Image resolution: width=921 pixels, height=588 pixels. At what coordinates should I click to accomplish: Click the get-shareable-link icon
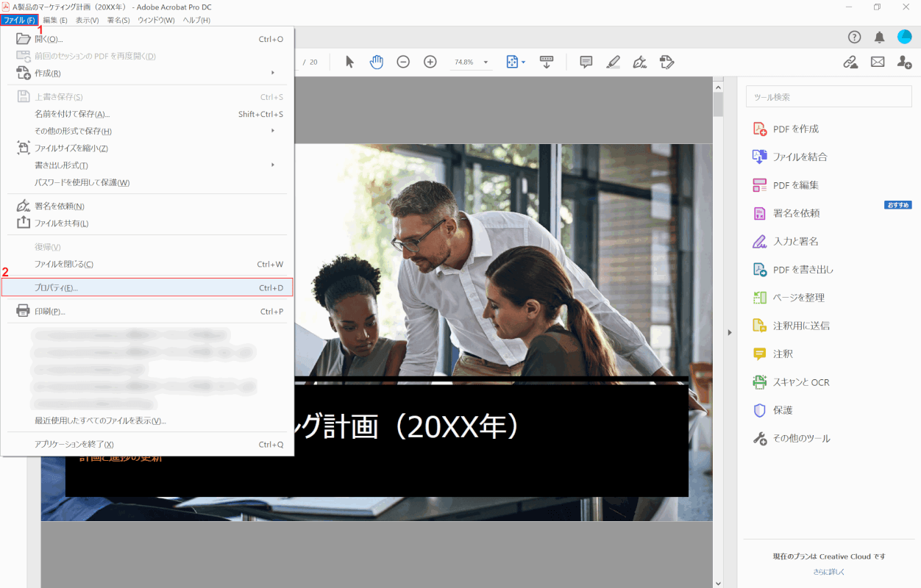coord(850,62)
